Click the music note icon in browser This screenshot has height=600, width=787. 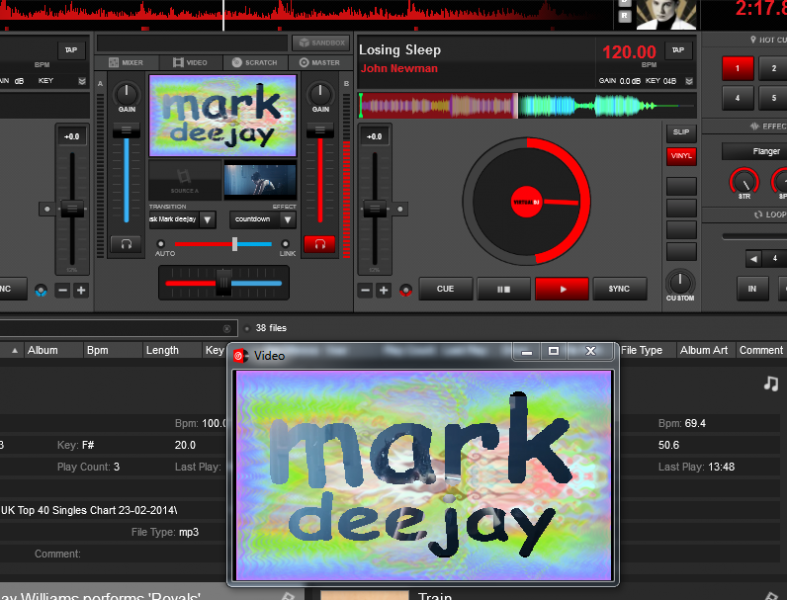pyautogui.click(x=771, y=384)
